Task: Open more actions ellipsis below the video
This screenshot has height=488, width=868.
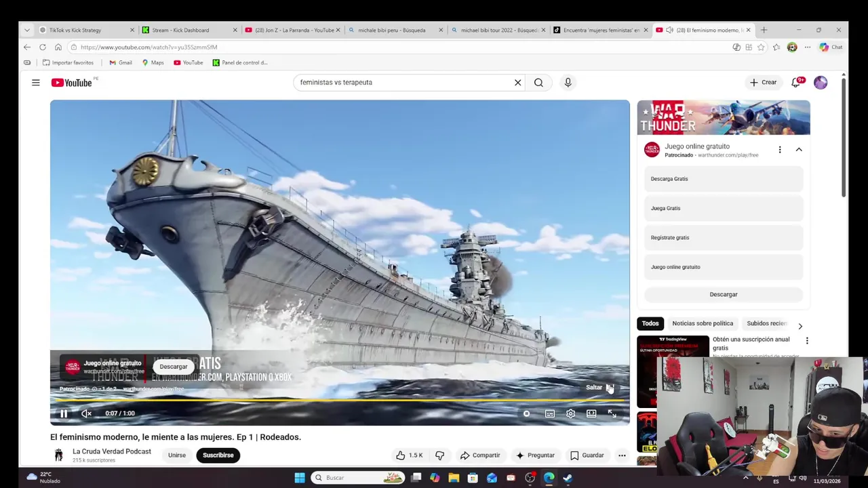Action: tap(622, 455)
